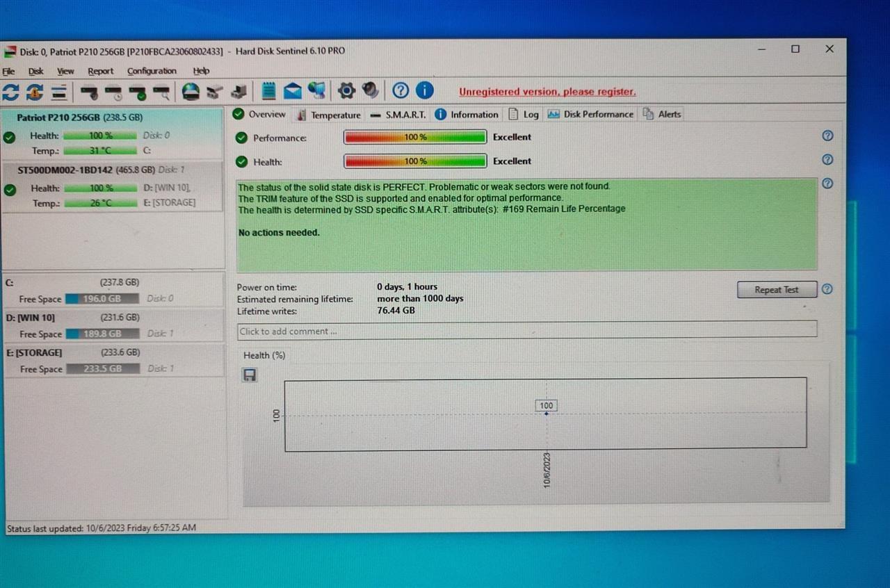Open the Report menu
Viewport: 890px width, 588px height.
click(x=100, y=71)
